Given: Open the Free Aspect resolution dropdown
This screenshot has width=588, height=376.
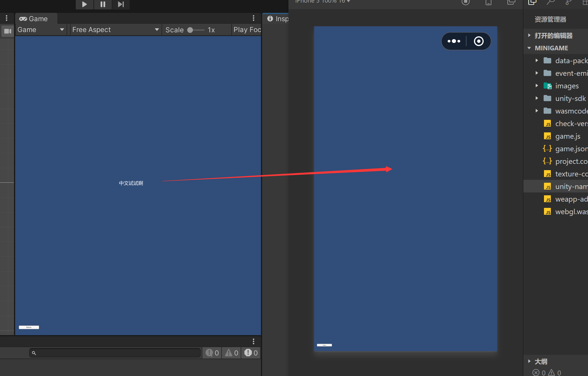Looking at the screenshot, I should (x=115, y=30).
